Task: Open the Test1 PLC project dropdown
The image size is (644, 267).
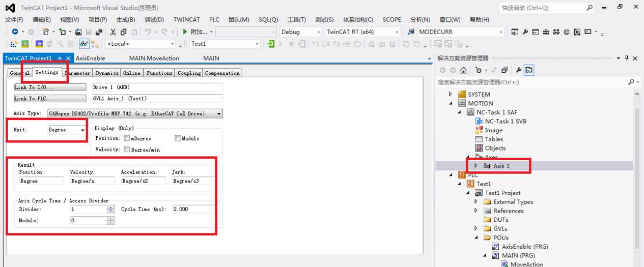Action: [x=256, y=44]
